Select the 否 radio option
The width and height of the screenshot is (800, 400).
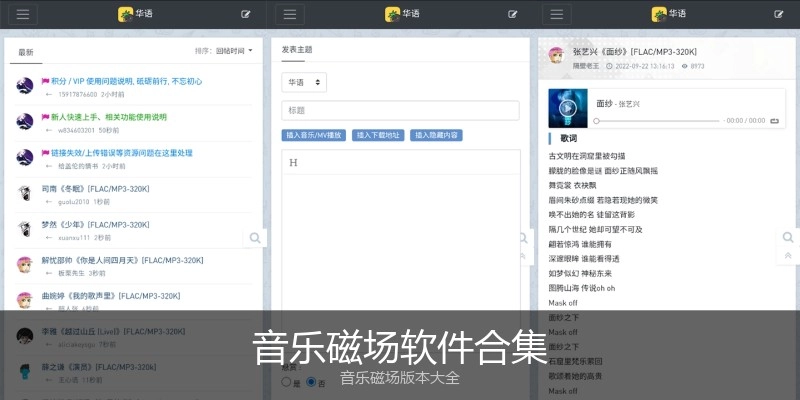pos(311,382)
